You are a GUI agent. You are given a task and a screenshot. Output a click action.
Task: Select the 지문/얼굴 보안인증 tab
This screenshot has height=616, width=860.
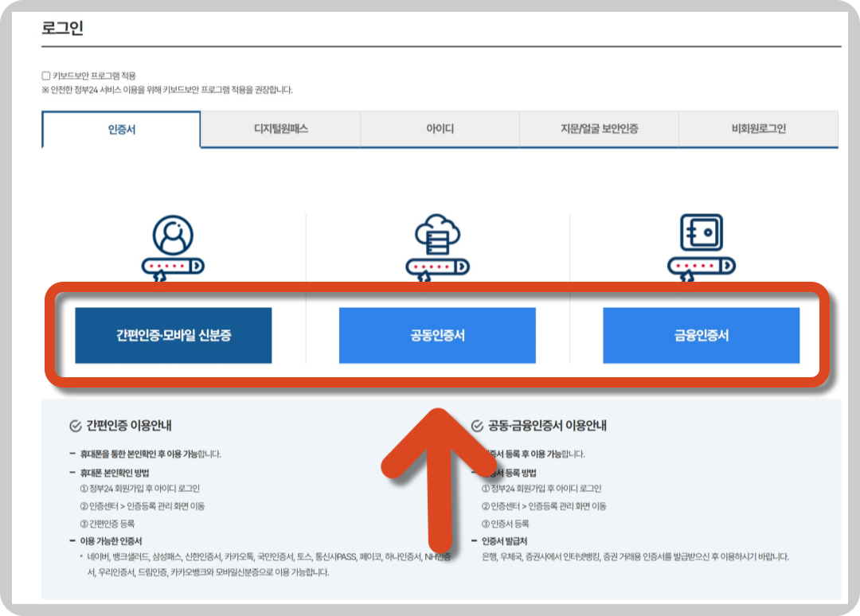point(599,129)
